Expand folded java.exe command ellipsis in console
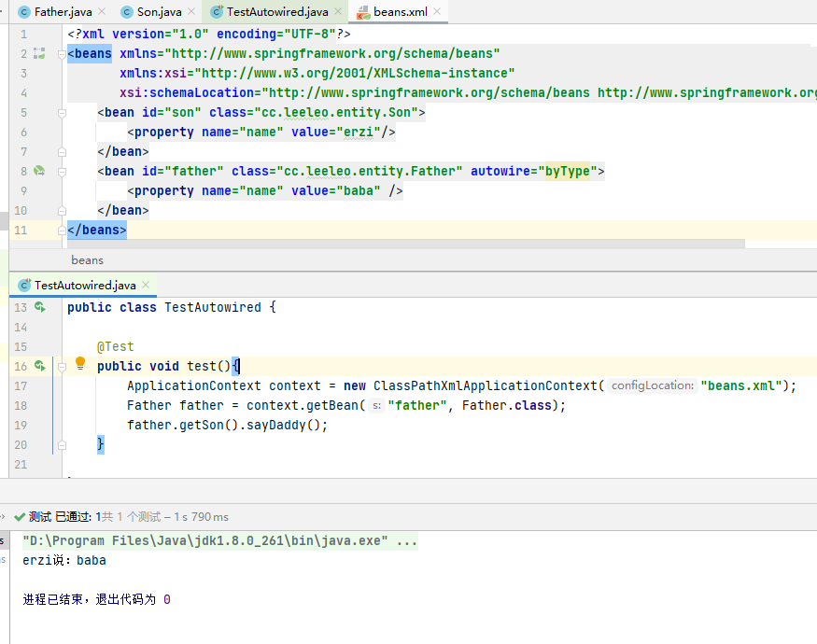 click(406, 541)
